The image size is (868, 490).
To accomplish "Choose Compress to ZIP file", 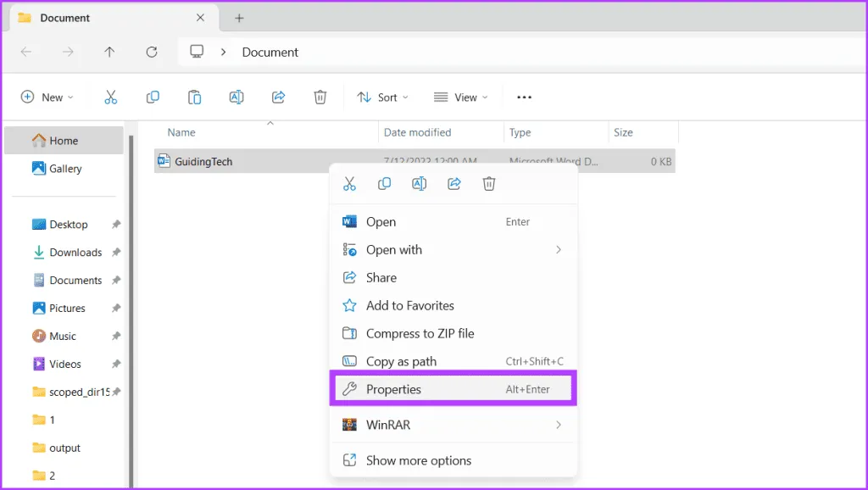I will (420, 334).
